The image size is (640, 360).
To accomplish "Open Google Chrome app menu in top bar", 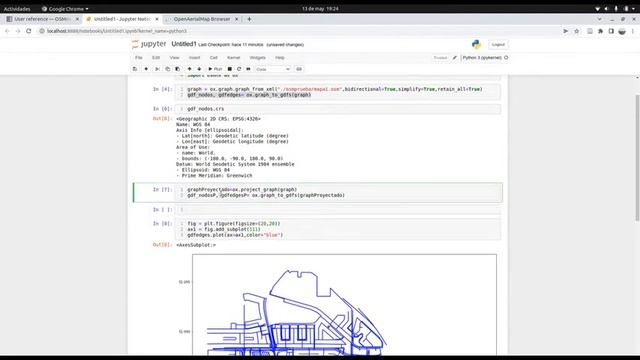I will [x=65, y=9].
